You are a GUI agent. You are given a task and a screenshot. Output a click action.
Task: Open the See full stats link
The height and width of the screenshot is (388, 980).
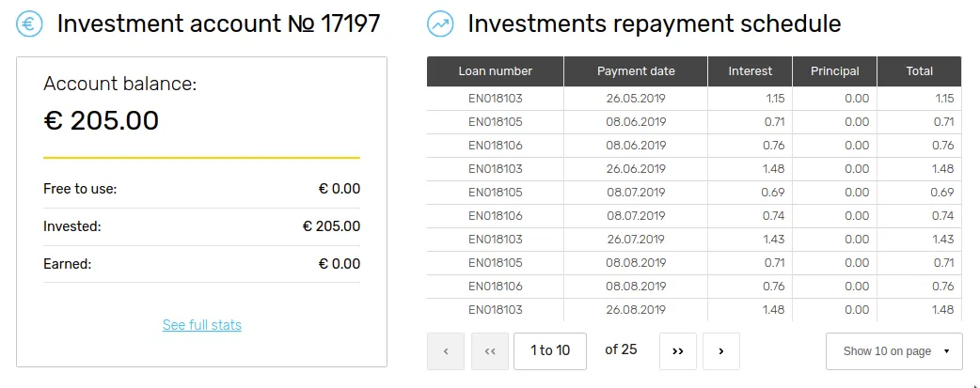click(x=202, y=325)
